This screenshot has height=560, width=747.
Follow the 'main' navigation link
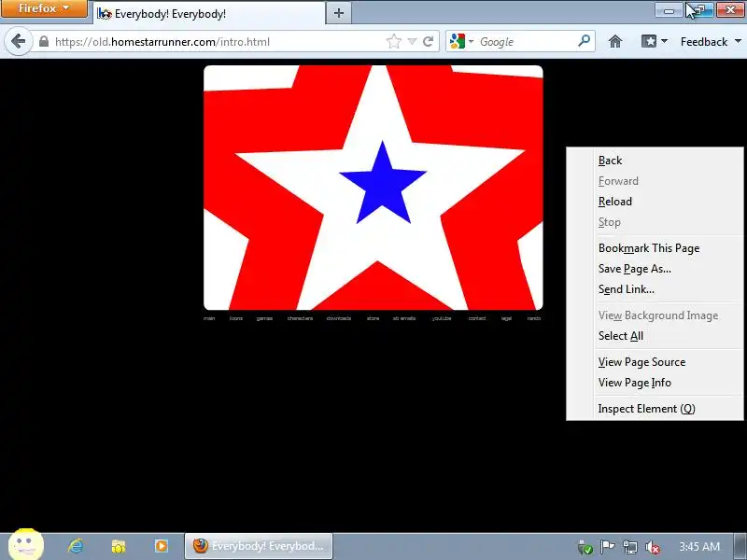[209, 318]
